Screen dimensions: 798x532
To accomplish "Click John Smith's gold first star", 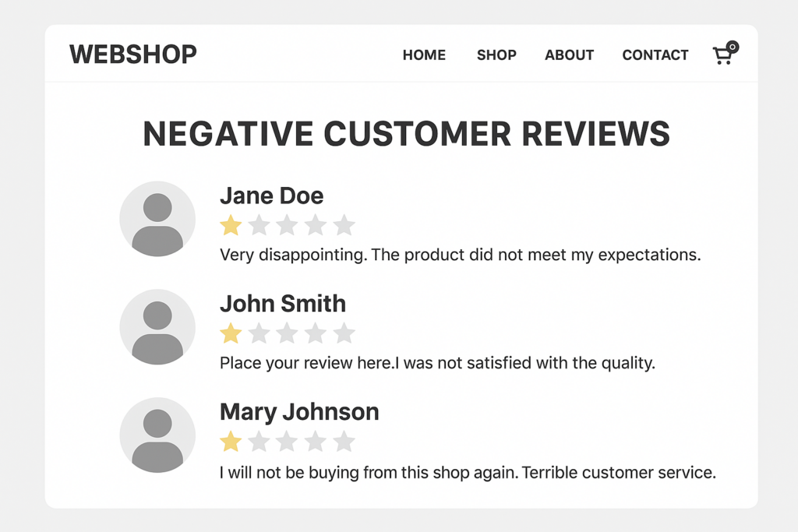I will click(x=231, y=333).
